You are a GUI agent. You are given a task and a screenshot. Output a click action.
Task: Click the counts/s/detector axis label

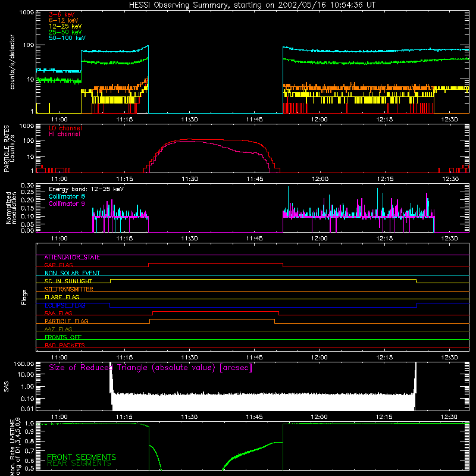pyautogui.click(x=12, y=62)
